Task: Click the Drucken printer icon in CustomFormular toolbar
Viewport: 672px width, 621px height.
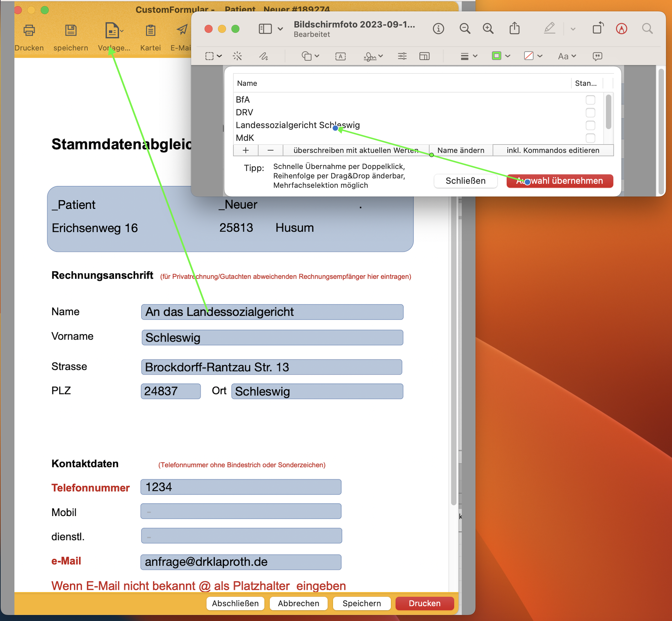Action: pos(29,30)
